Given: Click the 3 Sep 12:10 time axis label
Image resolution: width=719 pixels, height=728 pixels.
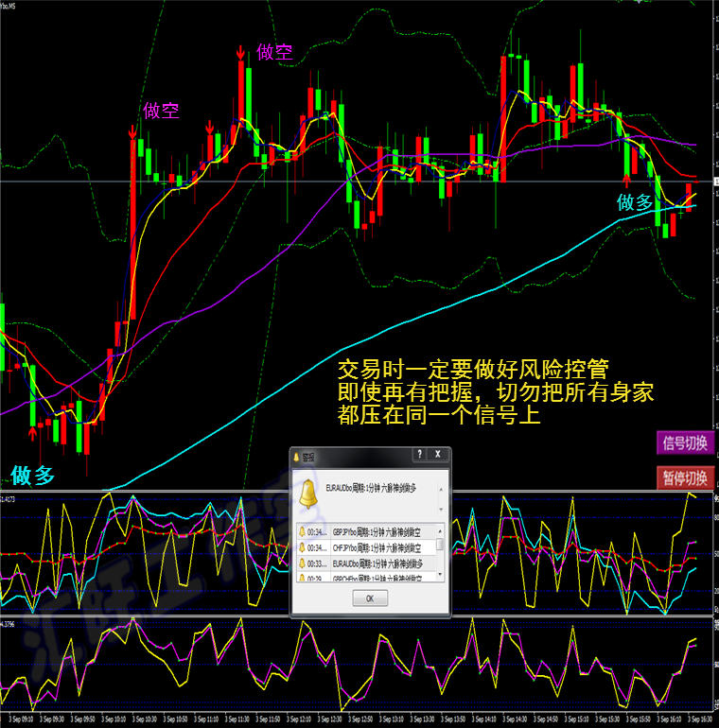Looking at the screenshot, I should 299,719.
